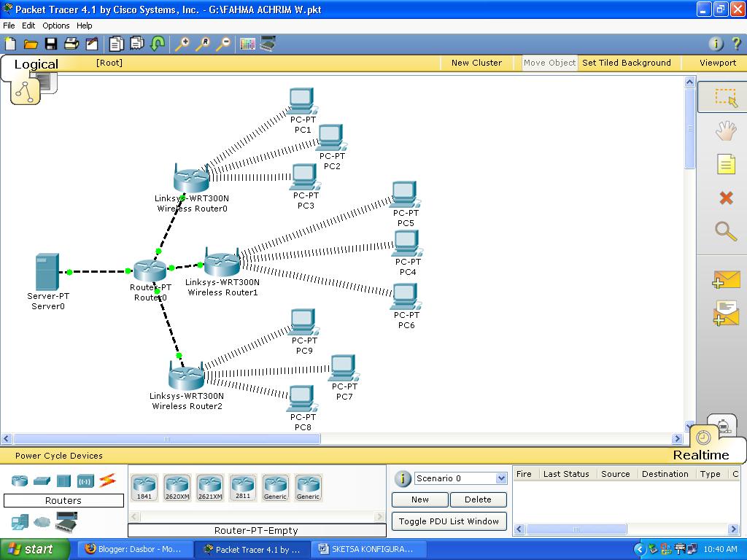
Task: Choose the Inspect magnifier tool
Action: (726, 231)
